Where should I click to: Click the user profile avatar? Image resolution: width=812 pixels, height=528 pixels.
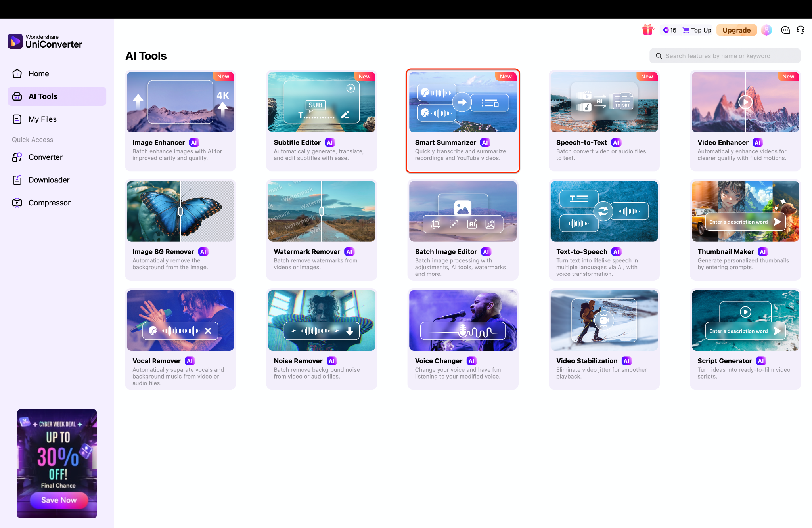pyautogui.click(x=766, y=30)
